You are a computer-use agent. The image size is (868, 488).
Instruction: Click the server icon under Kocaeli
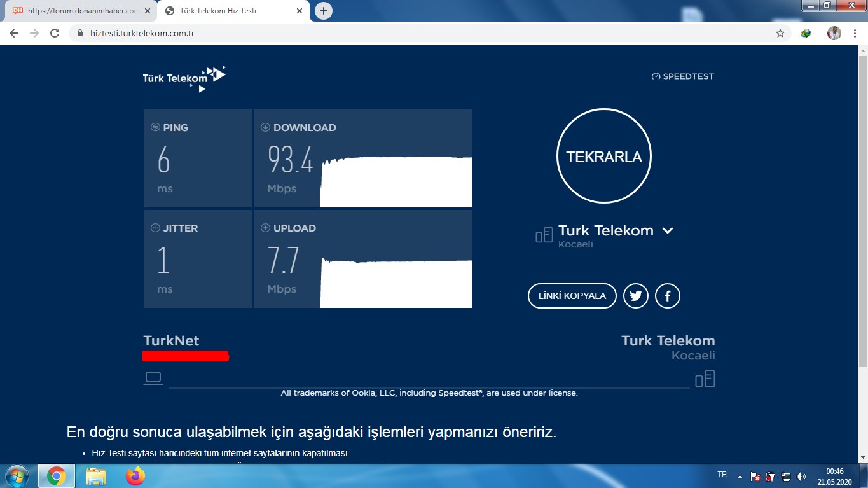(x=705, y=379)
